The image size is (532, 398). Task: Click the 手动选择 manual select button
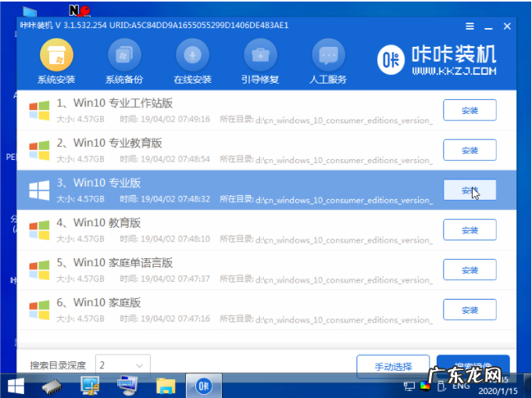(x=393, y=366)
